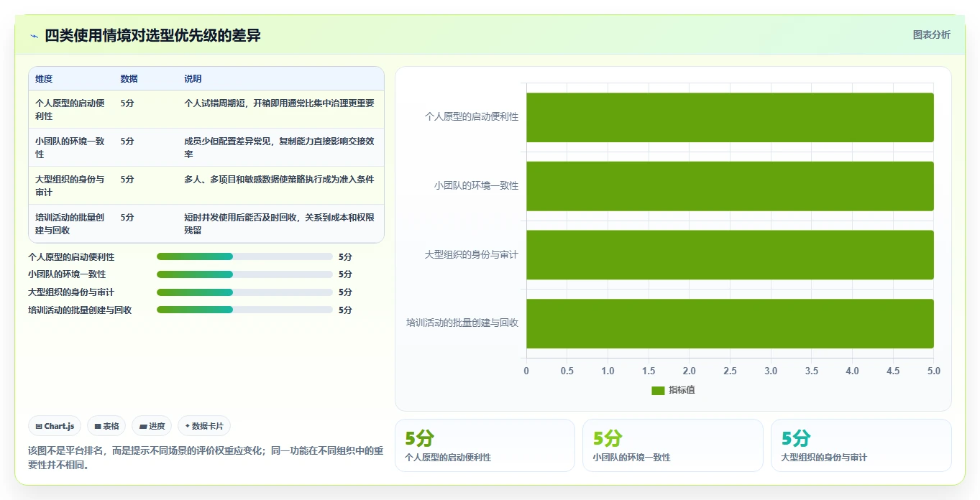Image resolution: width=980 pixels, height=500 pixels.
Task: Click the chart bar for 大型组织的身份与审计
Action: (x=730, y=255)
